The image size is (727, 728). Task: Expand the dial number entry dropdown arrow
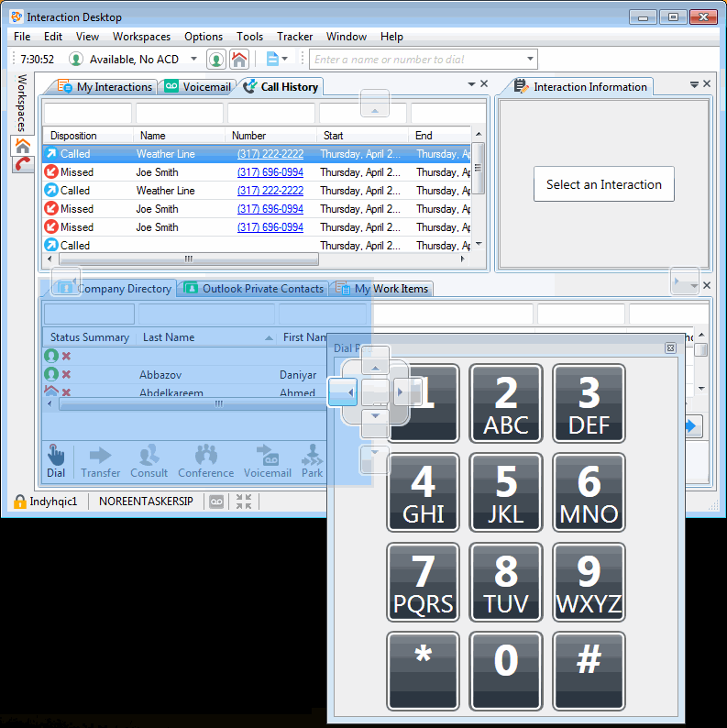[x=530, y=60]
